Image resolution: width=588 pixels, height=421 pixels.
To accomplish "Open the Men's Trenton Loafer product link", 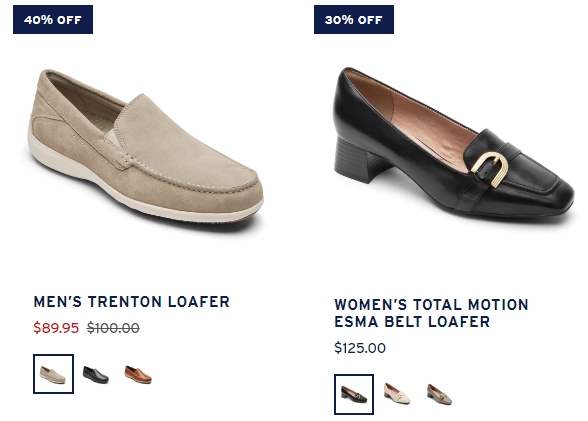I will point(132,302).
